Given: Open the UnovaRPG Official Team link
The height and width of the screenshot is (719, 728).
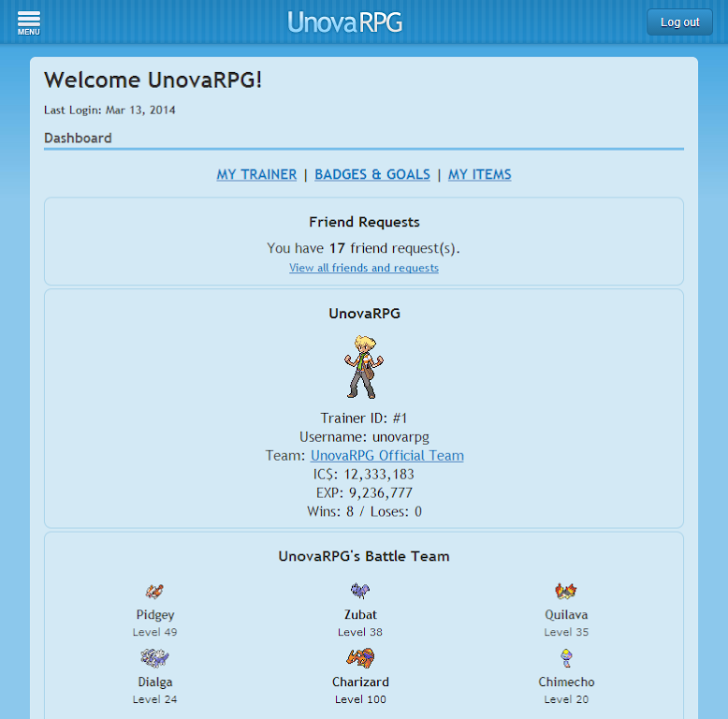Looking at the screenshot, I should pos(387,456).
